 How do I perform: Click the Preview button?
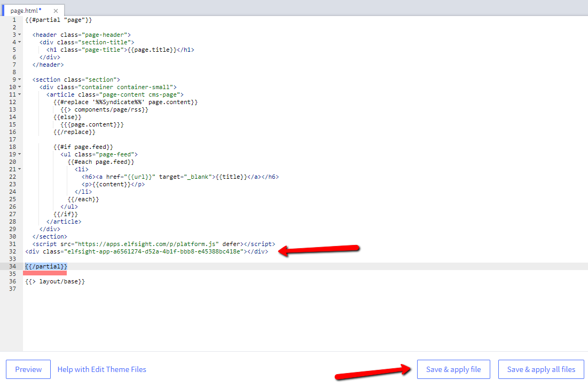pyautogui.click(x=28, y=369)
